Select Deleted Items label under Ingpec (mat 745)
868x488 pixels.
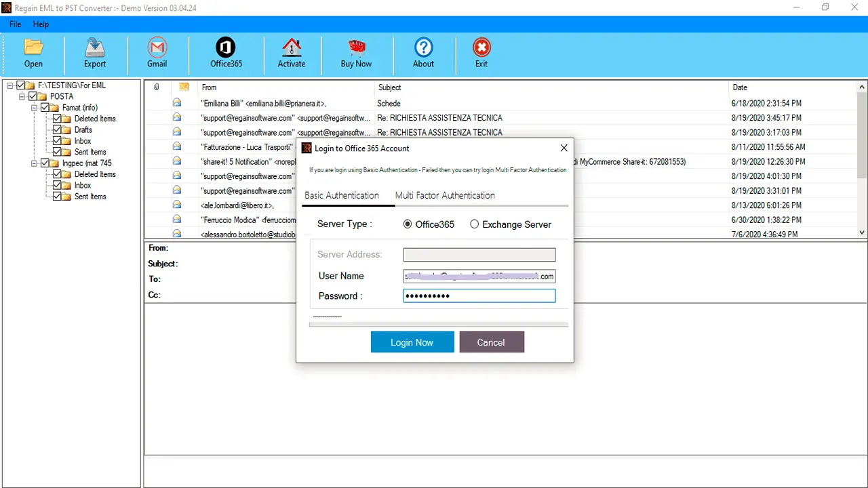tap(95, 174)
